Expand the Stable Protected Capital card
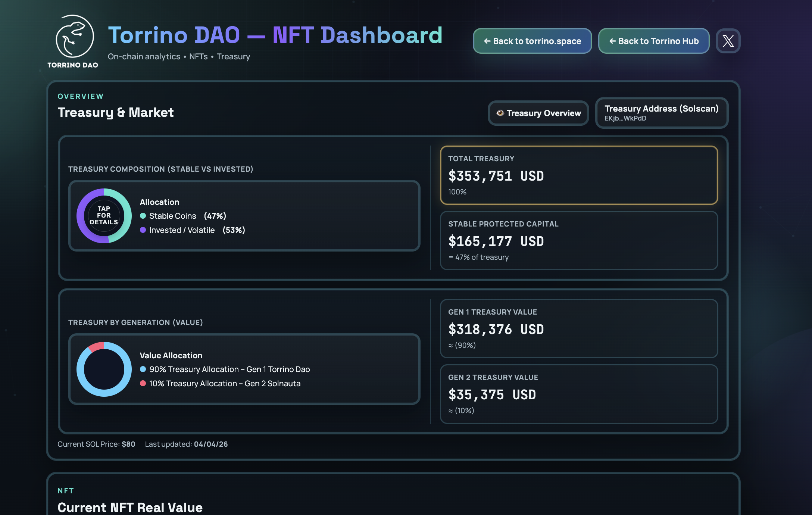Screen dimensions: 812x515 point(579,241)
